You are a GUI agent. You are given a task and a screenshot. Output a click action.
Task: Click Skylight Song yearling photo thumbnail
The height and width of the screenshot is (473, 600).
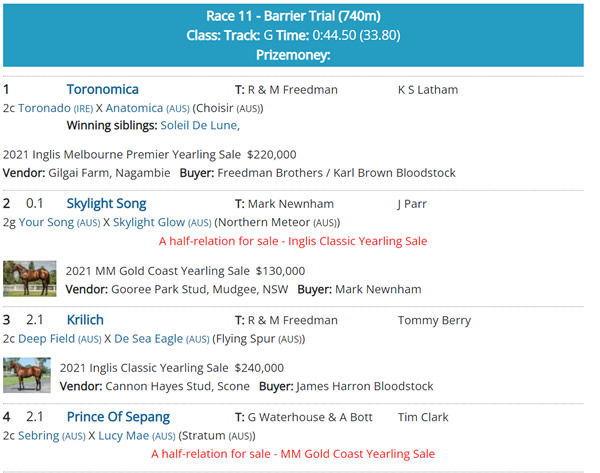pos(29,279)
